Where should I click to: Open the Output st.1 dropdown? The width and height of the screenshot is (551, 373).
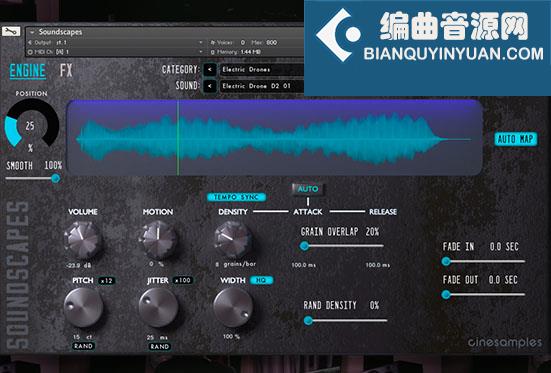pos(116,42)
